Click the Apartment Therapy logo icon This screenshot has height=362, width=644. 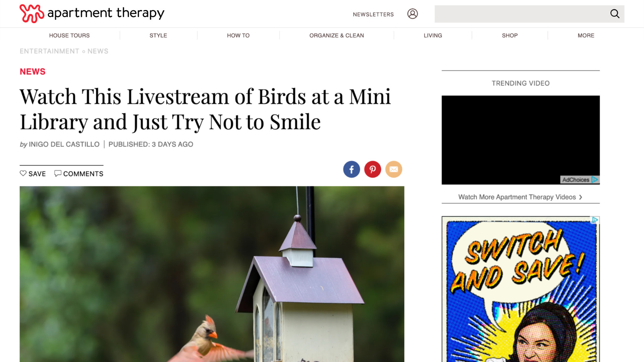[32, 13]
